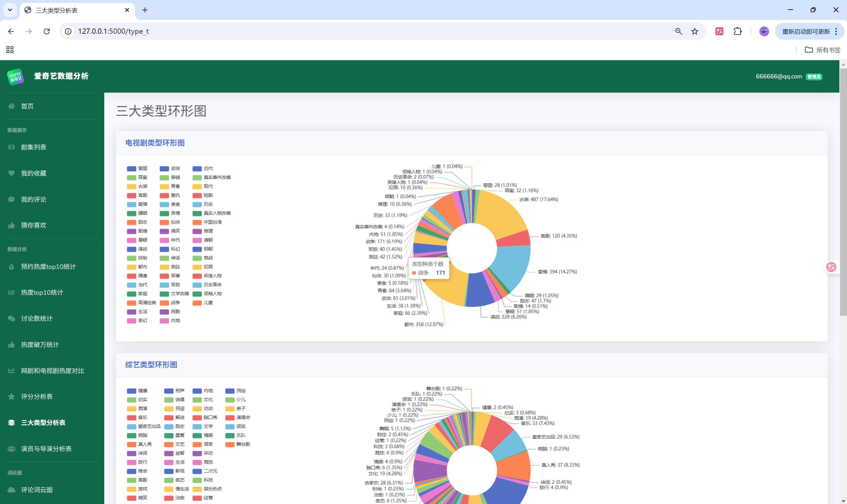Click the star icon for 评分分析表

(12, 396)
